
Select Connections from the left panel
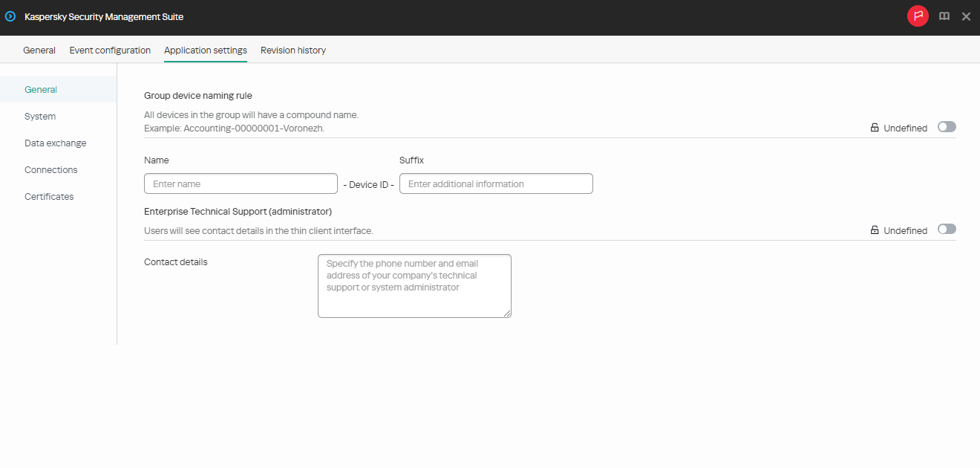coord(50,169)
